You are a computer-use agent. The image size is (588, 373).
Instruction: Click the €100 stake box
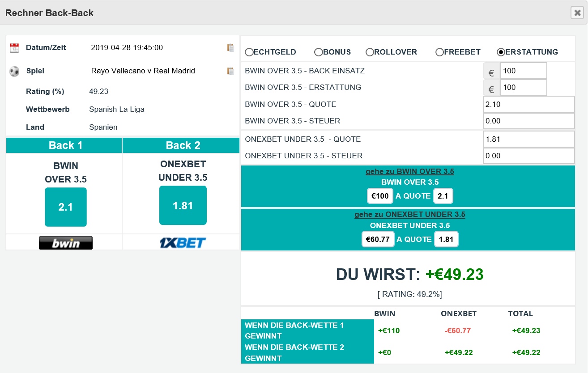[380, 196]
